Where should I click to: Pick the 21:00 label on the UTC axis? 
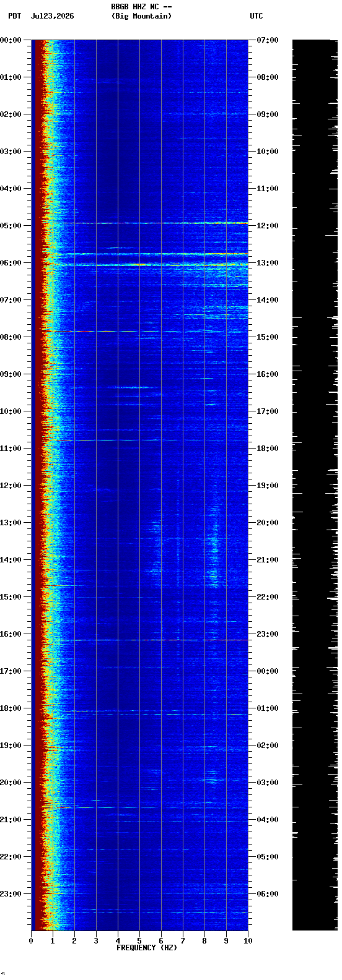[x=268, y=560]
